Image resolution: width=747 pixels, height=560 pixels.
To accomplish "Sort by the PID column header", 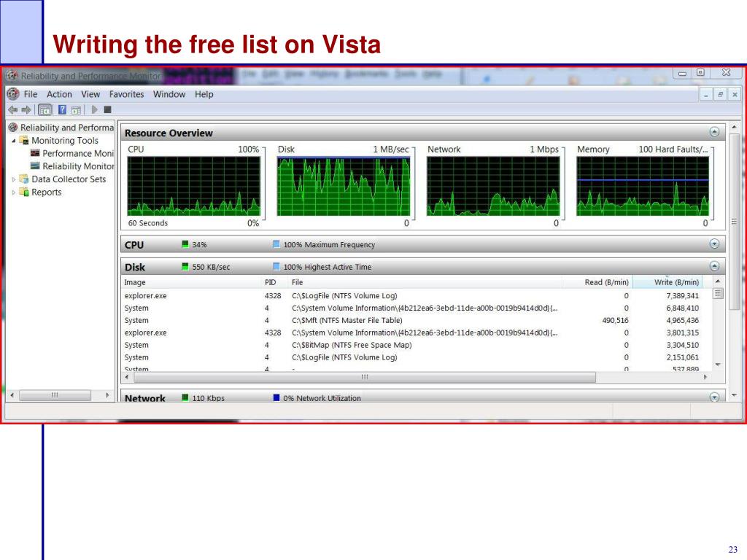I will pos(275,282).
